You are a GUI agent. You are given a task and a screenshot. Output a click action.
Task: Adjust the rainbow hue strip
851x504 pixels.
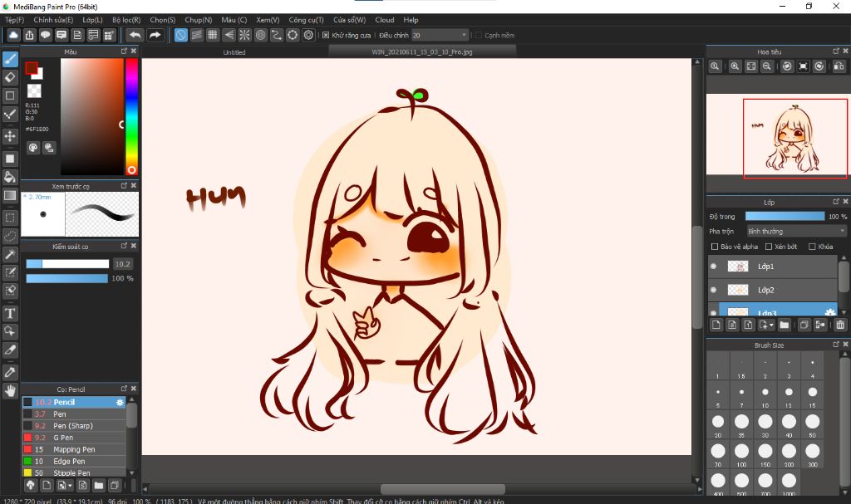tap(132, 116)
